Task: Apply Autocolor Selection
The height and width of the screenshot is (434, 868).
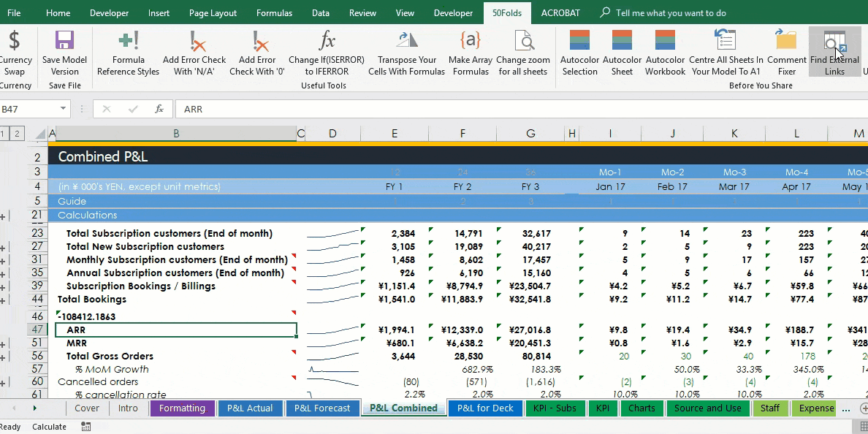Action: [579, 53]
